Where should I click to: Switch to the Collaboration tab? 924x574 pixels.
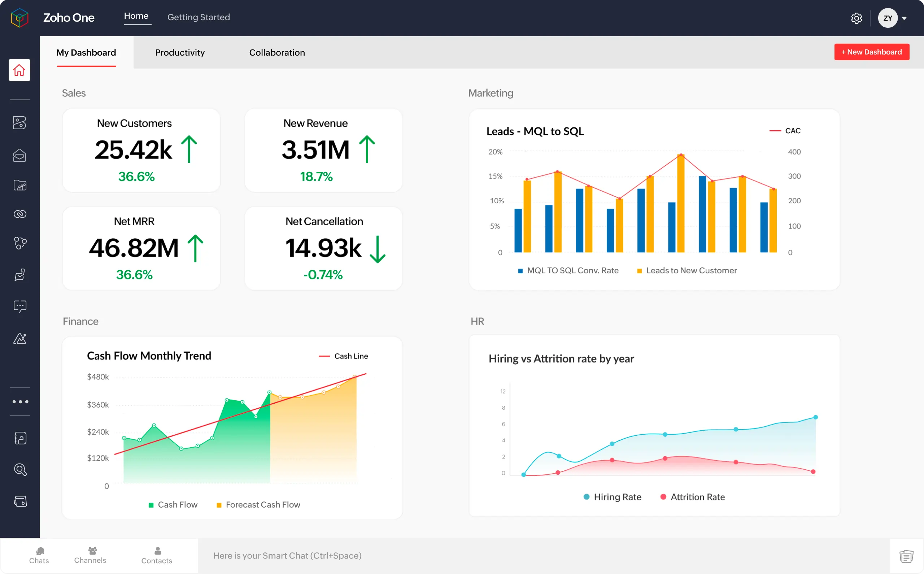[x=277, y=52]
